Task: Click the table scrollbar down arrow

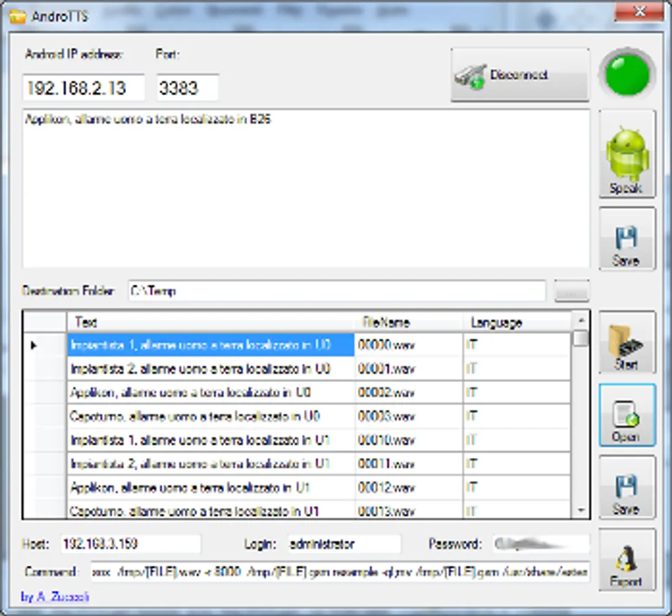Action: click(581, 510)
